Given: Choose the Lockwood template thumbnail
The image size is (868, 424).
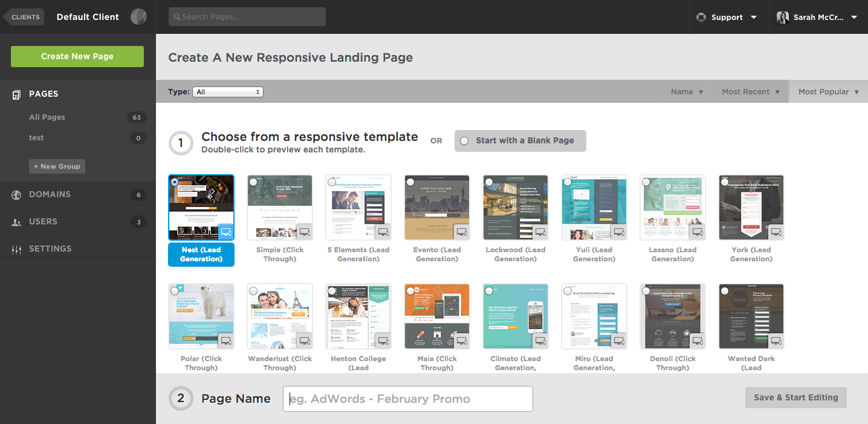Looking at the screenshot, I should (516, 207).
